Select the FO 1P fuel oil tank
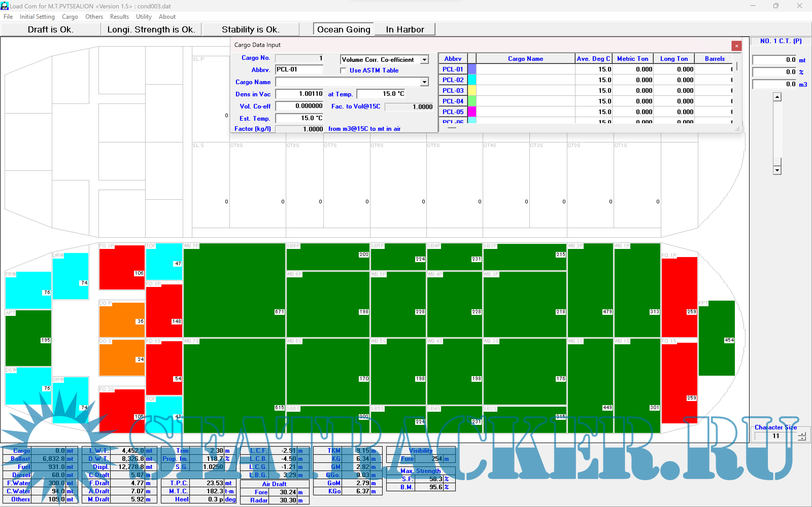The width and height of the screenshot is (812, 507). pos(679,296)
